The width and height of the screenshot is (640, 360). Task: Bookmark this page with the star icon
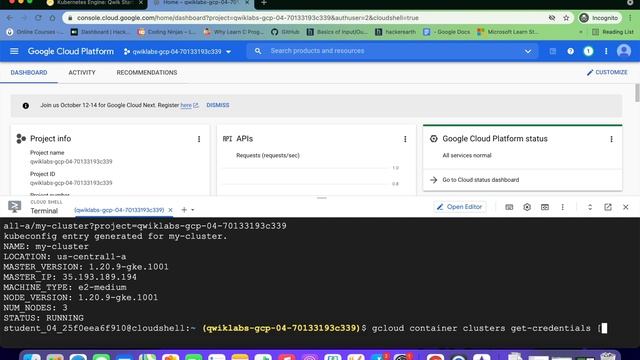[566, 18]
